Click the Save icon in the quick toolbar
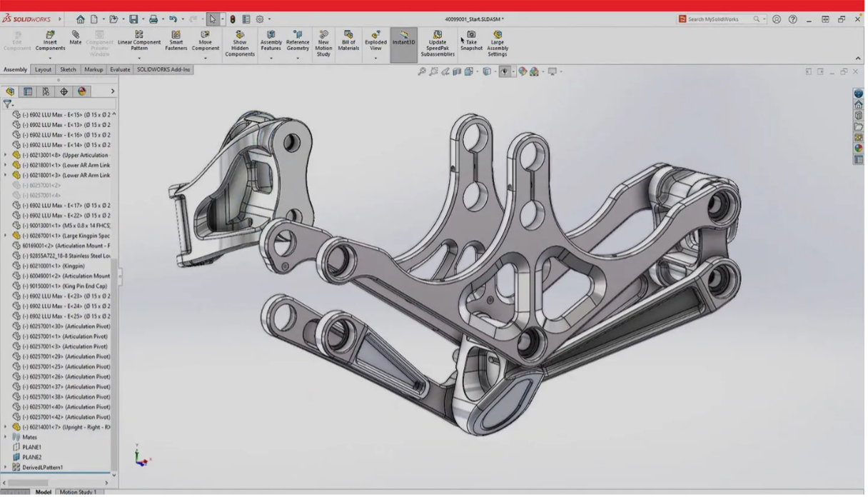 pos(133,19)
